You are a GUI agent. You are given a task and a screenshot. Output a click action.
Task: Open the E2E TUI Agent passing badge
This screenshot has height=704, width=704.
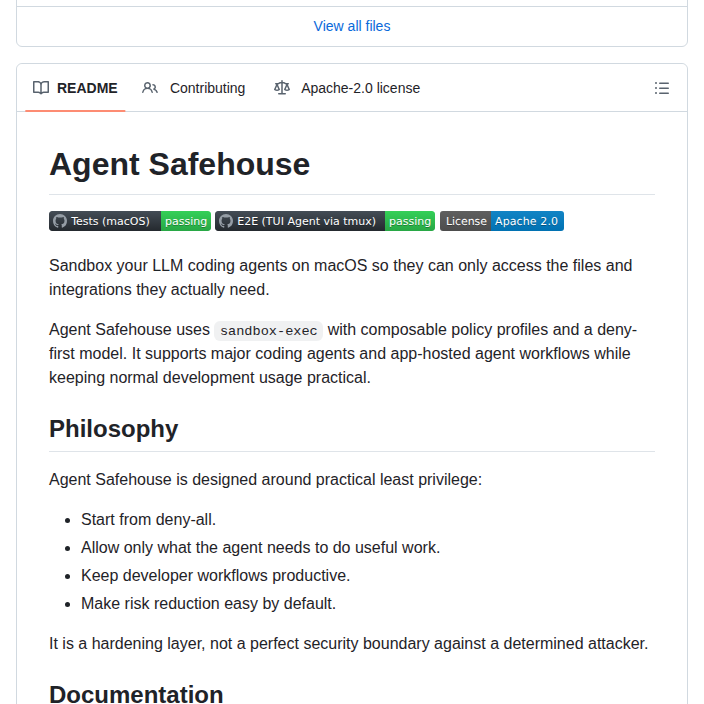(325, 221)
